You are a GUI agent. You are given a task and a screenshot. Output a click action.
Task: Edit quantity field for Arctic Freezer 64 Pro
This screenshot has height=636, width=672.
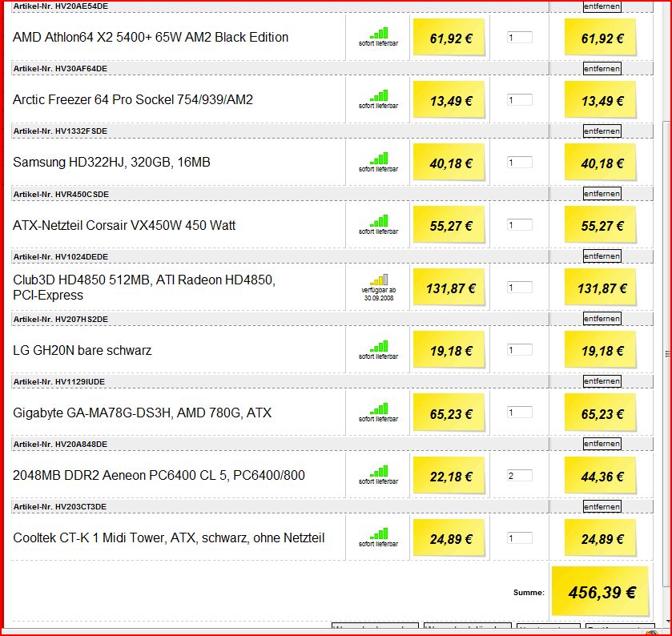(x=520, y=100)
